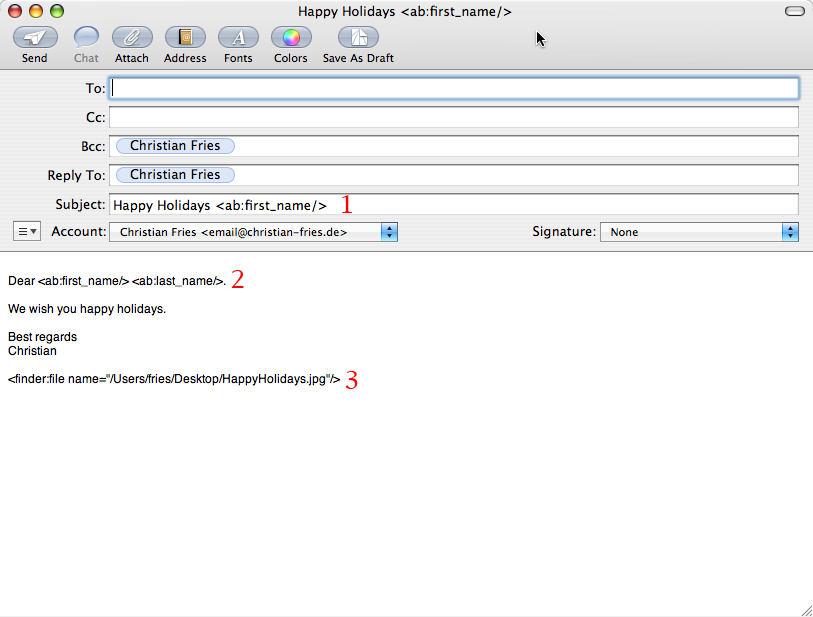The width and height of the screenshot is (813, 617).
Task: Open the Fonts panel
Action: pyautogui.click(x=238, y=38)
